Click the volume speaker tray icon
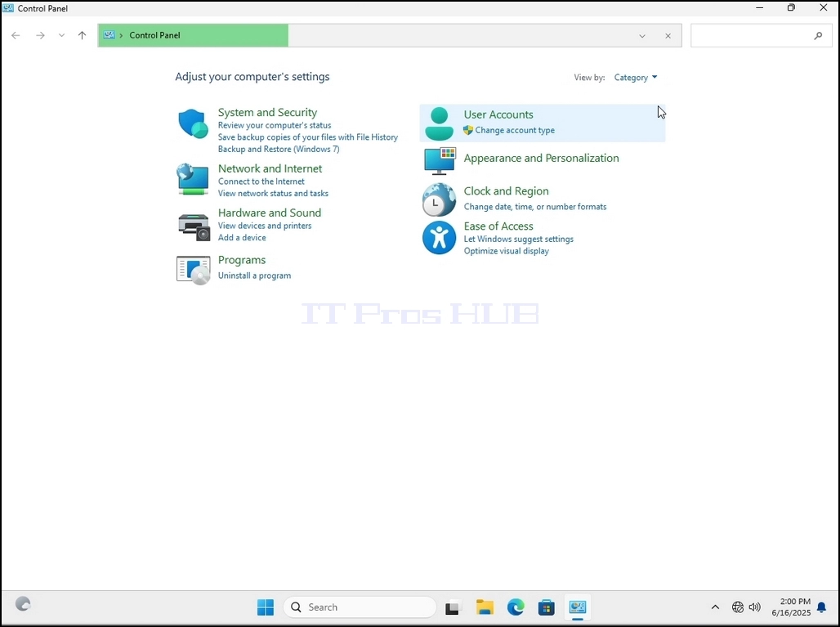 [x=755, y=607]
